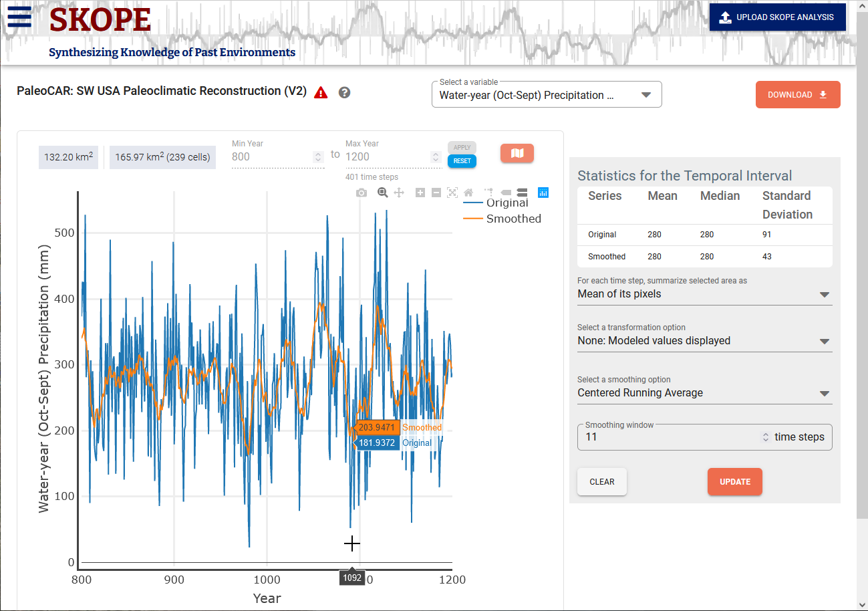Click the blue Plotly logo icon
The height and width of the screenshot is (611, 868).
coord(543,193)
